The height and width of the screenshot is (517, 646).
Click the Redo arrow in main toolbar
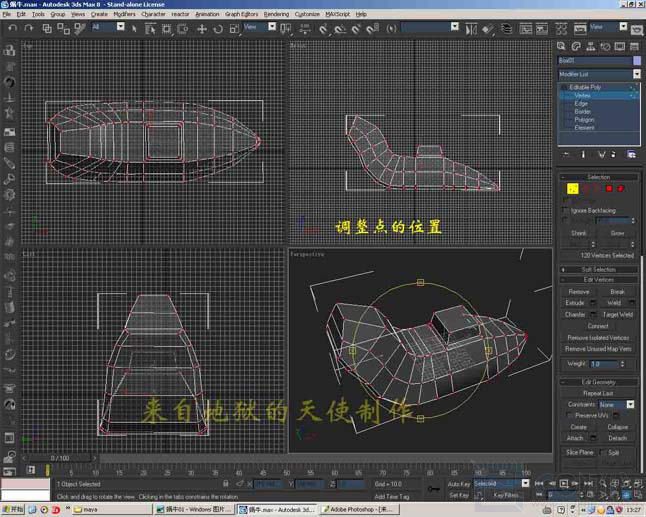click(28, 28)
